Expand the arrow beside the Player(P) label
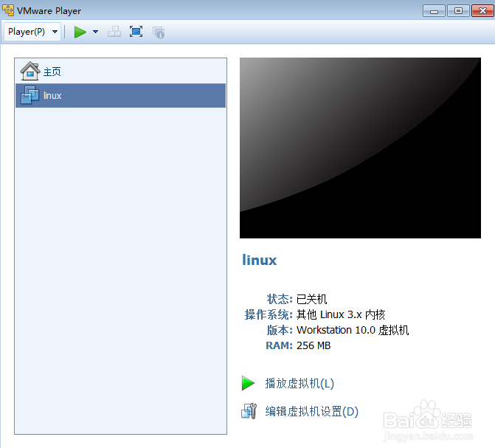 (x=55, y=32)
